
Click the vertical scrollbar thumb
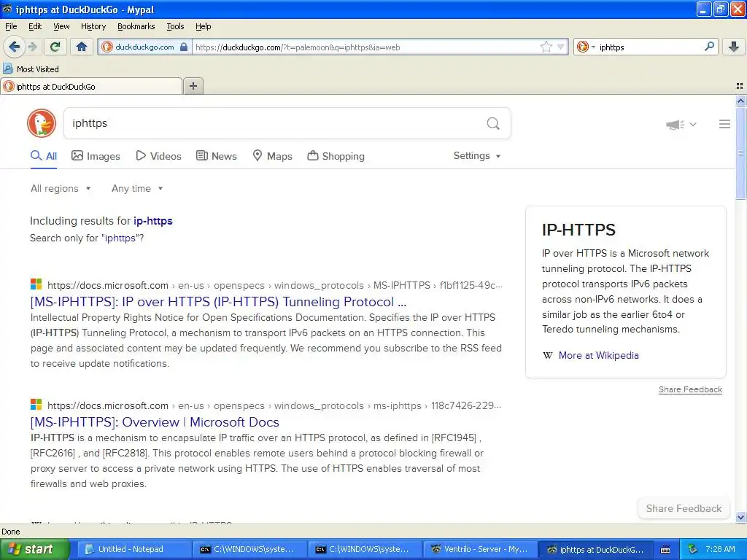740,153
